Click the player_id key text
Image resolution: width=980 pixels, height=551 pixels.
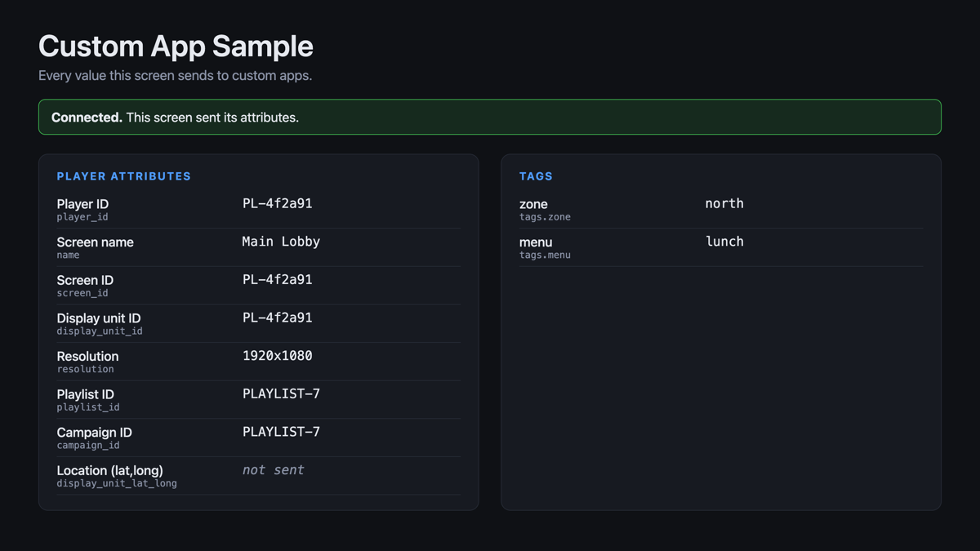pyautogui.click(x=82, y=217)
